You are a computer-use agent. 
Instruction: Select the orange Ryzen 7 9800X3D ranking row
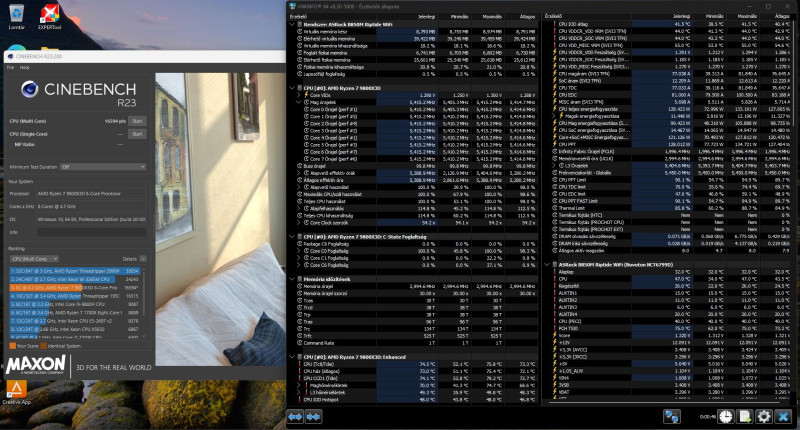click(x=74, y=288)
